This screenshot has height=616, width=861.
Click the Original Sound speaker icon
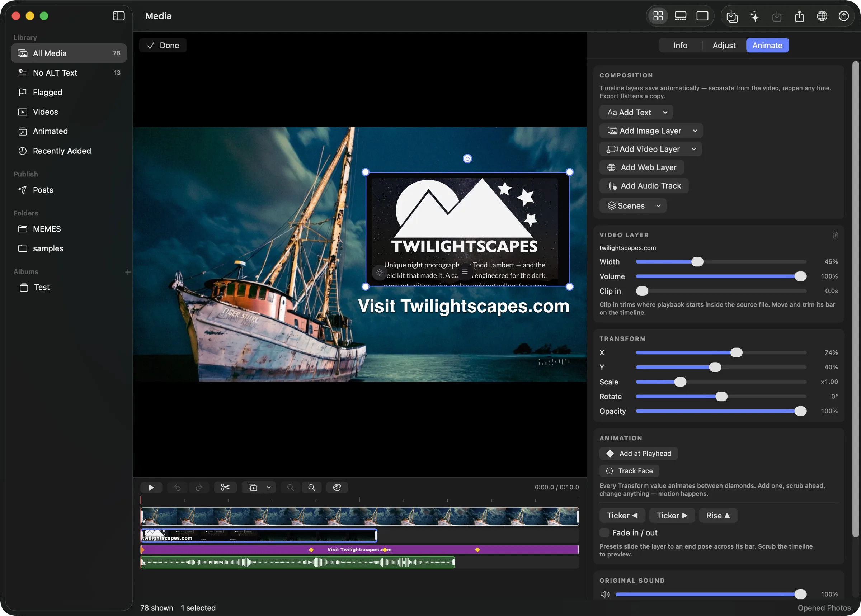click(605, 594)
